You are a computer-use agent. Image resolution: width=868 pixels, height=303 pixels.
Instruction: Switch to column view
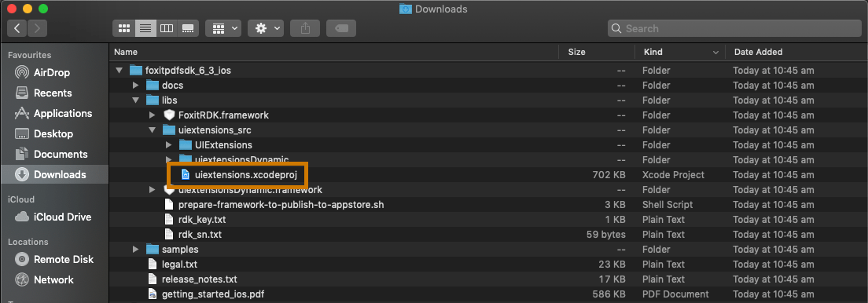coord(167,28)
